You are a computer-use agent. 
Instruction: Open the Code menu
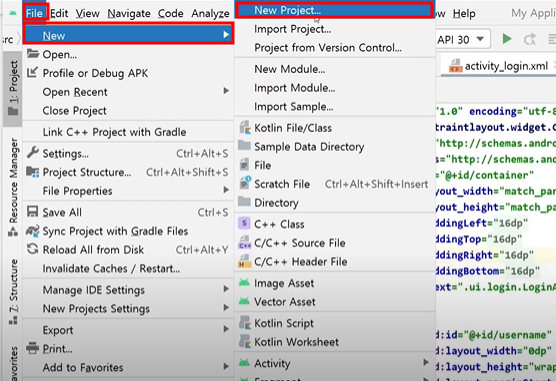[171, 13]
